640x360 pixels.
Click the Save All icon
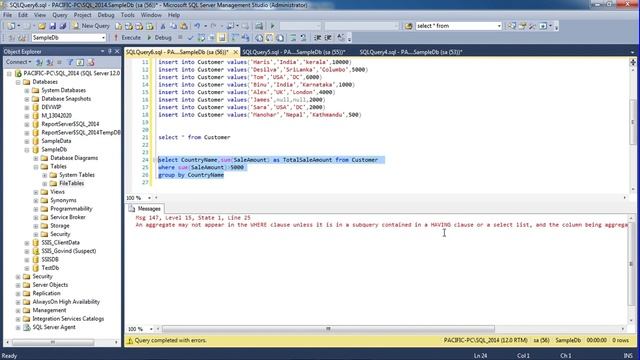coord(62,26)
